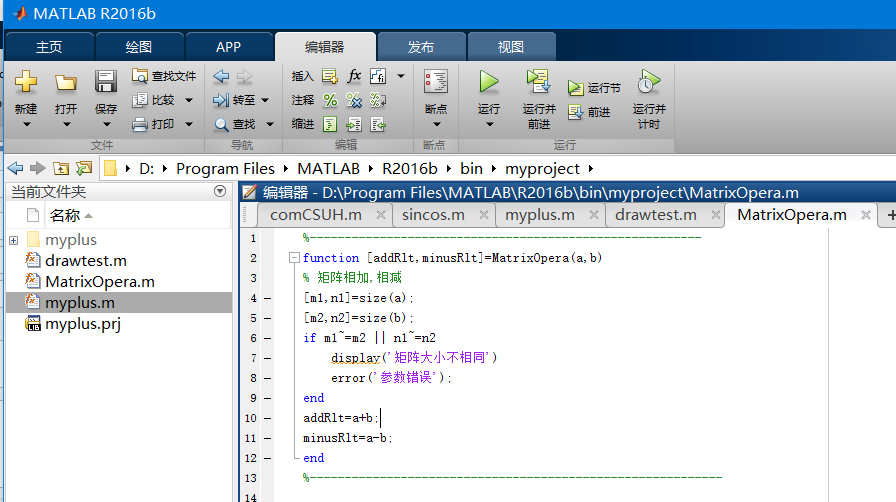Click the green Run (运行) icon

point(489,82)
